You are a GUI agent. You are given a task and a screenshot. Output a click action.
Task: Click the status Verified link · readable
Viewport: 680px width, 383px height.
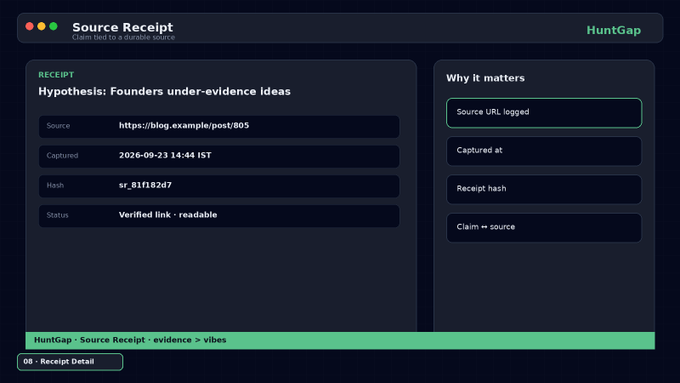click(x=168, y=215)
